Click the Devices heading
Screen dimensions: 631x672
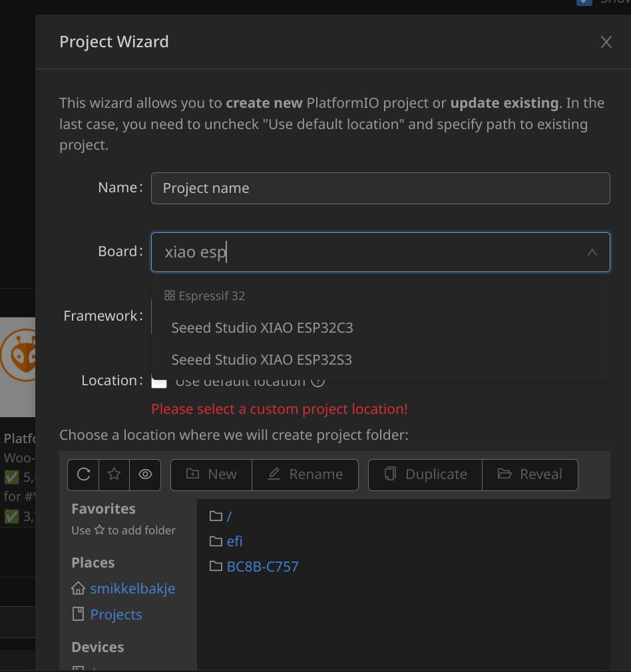98,647
